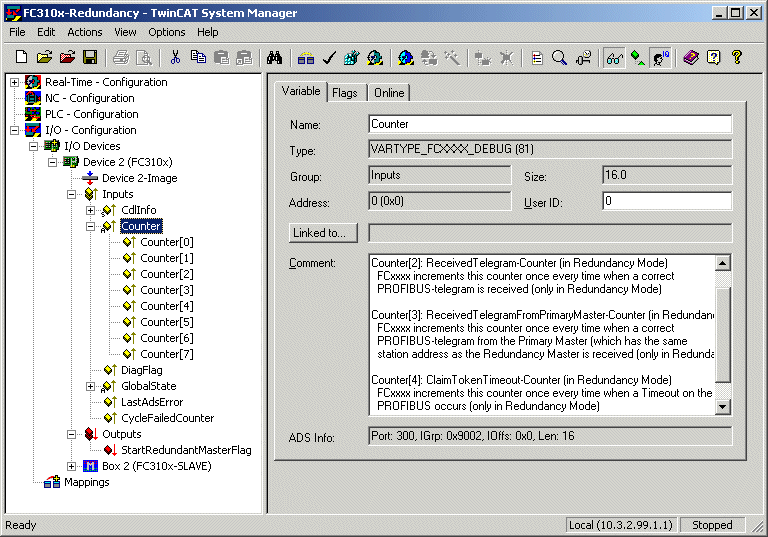Select DiagFlag in the tree
Screen dimensions: 768x537
point(142,370)
